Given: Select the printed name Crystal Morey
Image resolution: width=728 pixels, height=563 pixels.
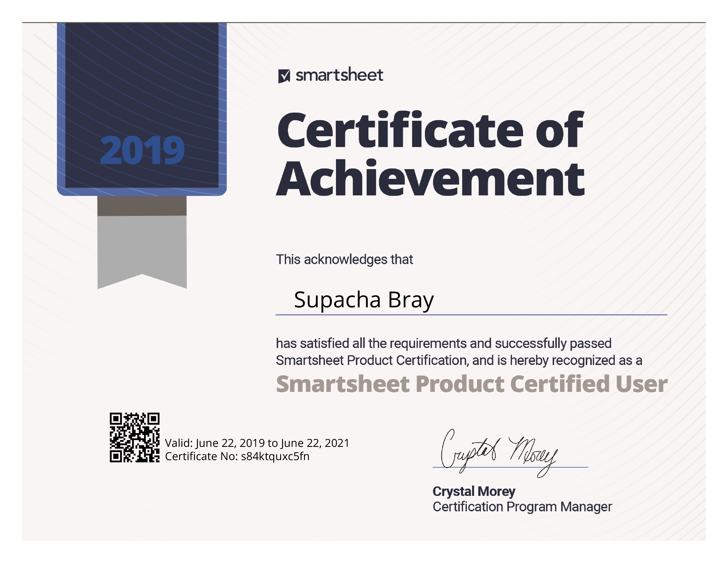Looking at the screenshot, I should click(474, 491).
